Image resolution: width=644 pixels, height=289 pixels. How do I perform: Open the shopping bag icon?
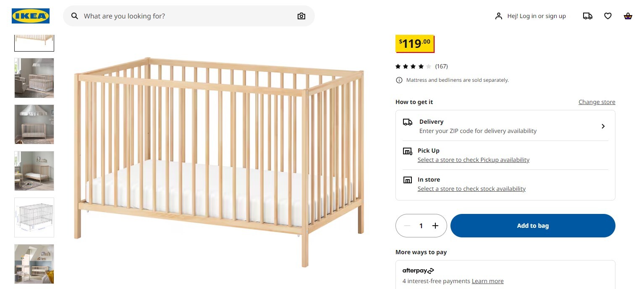point(628,16)
